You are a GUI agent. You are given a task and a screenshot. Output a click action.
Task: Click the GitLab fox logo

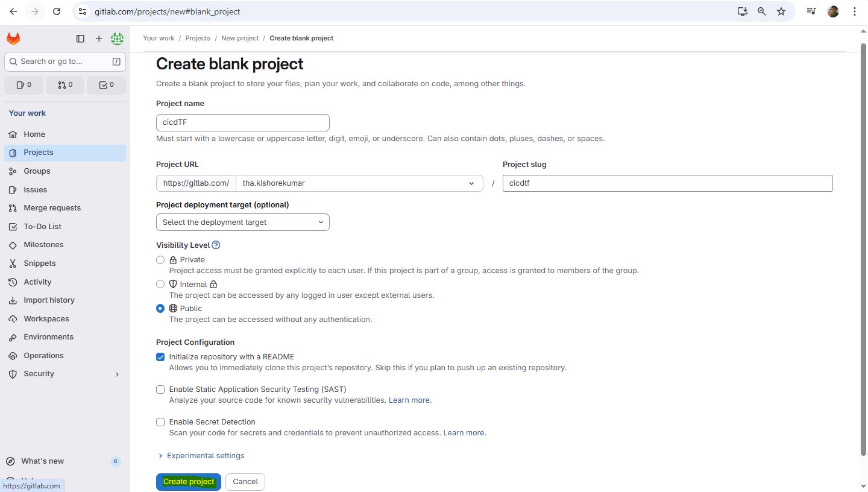[x=13, y=39]
